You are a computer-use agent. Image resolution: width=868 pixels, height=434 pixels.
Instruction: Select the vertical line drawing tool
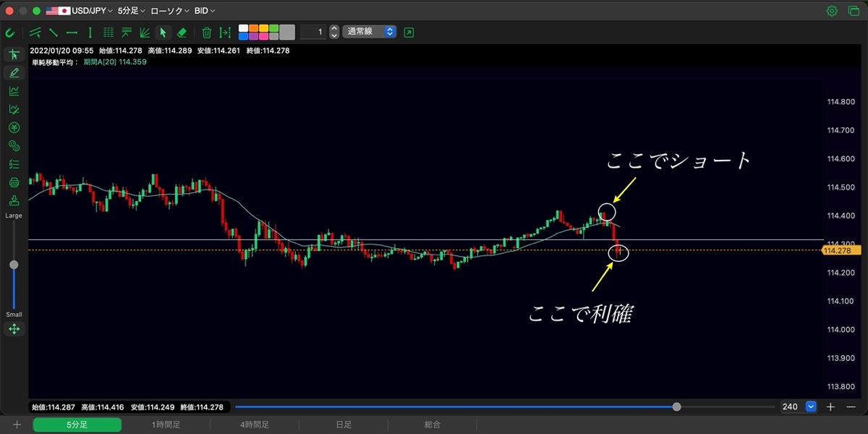pos(90,33)
